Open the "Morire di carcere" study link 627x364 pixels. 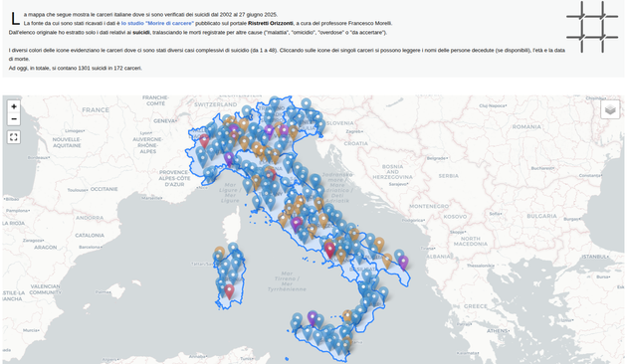coord(157,23)
